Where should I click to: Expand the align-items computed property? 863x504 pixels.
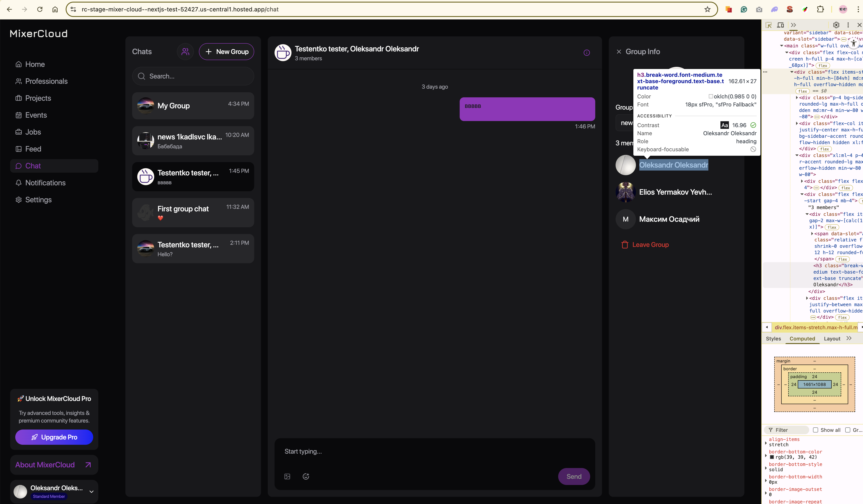(x=766, y=443)
